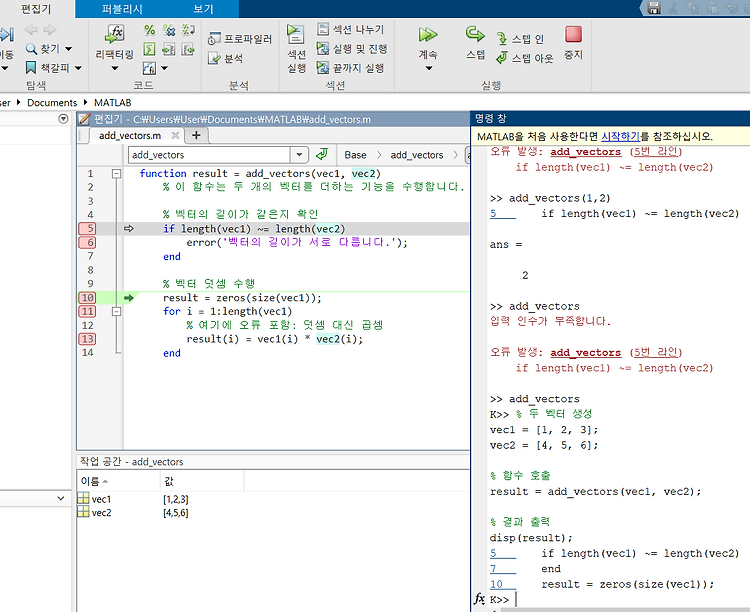Viewport: 750px width, 612px height.
Task: Click the save icon in quick access bar
Action: 654,8
